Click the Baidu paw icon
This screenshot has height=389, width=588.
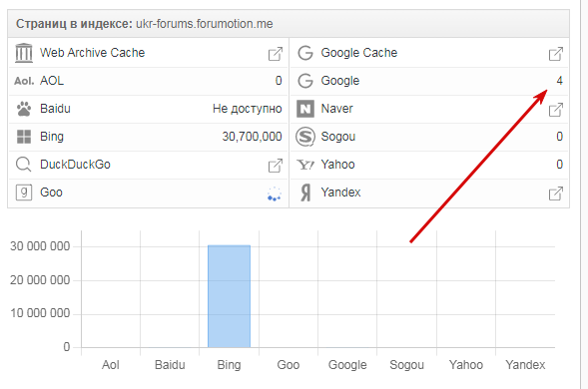click(x=24, y=109)
